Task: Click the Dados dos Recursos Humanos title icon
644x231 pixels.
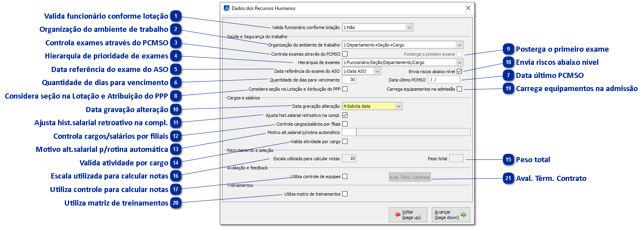Action: (227, 8)
